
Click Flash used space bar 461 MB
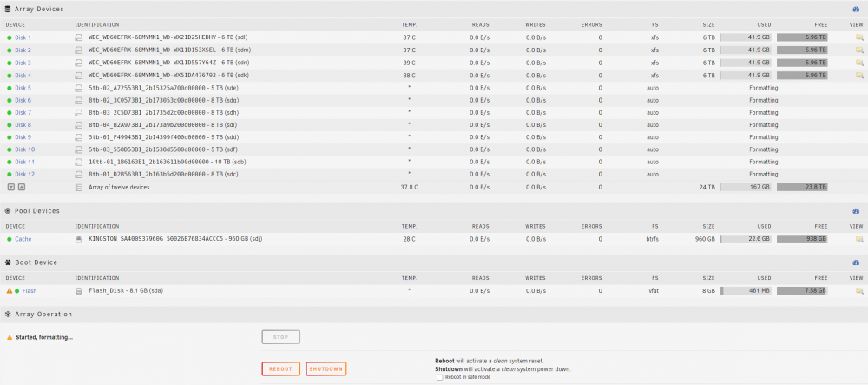pos(746,291)
